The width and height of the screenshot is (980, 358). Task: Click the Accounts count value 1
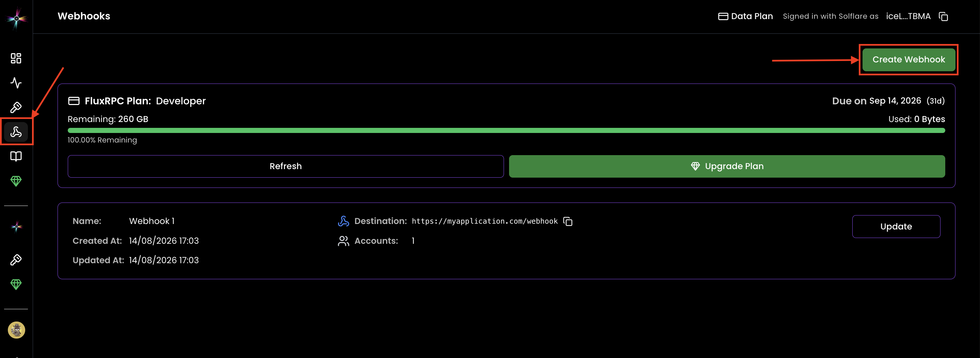(413, 241)
